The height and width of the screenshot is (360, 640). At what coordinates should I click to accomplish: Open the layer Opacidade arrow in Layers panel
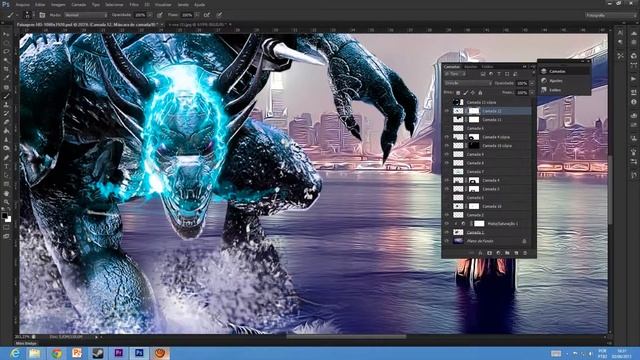point(532,83)
